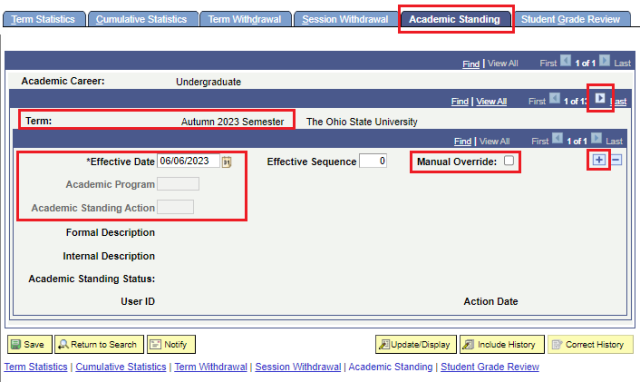Click the 'Autumn 2023 Semester' term value
Image resolution: width=640 pixels, height=382 pixels.
pyautogui.click(x=232, y=122)
